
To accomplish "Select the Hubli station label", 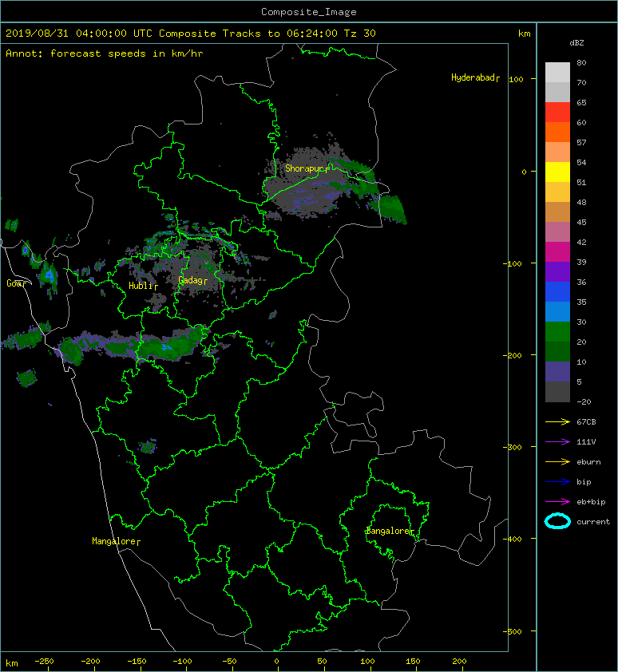I will (143, 286).
